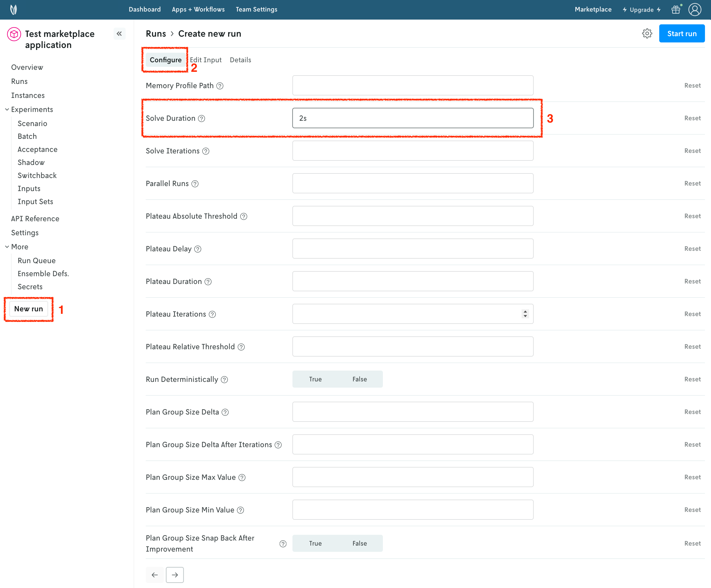
Task: Click help icon next to Solve Duration
Action: tap(201, 119)
